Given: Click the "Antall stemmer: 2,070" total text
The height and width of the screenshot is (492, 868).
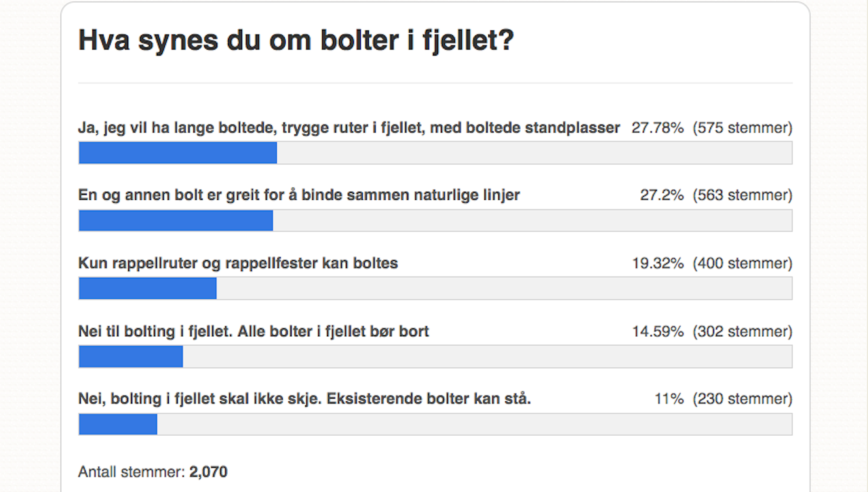Looking at the screenshot, I should point(153,472).
